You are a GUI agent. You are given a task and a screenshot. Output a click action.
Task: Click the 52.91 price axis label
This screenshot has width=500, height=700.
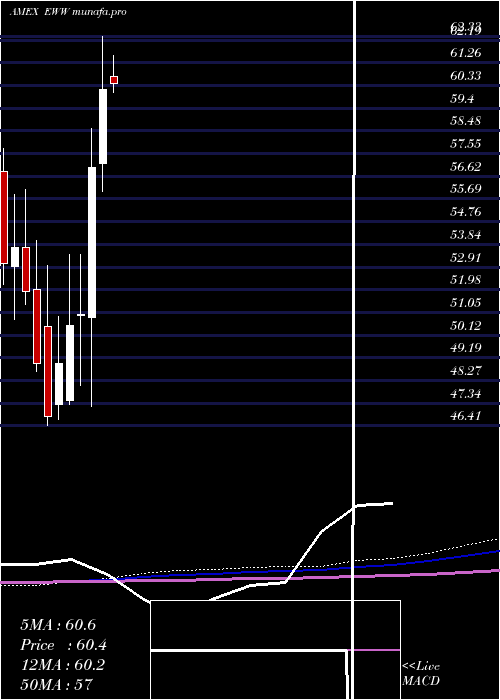coord(466,258)
